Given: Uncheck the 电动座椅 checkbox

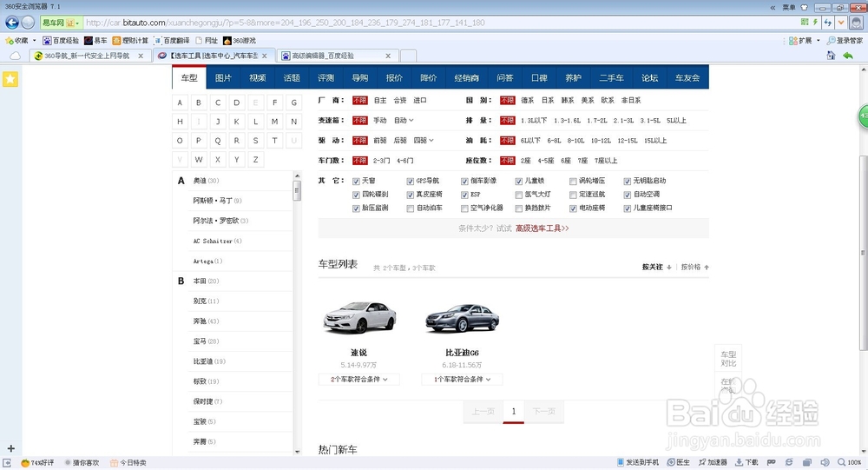Looking at the screenshot, I should click(573, 209).
